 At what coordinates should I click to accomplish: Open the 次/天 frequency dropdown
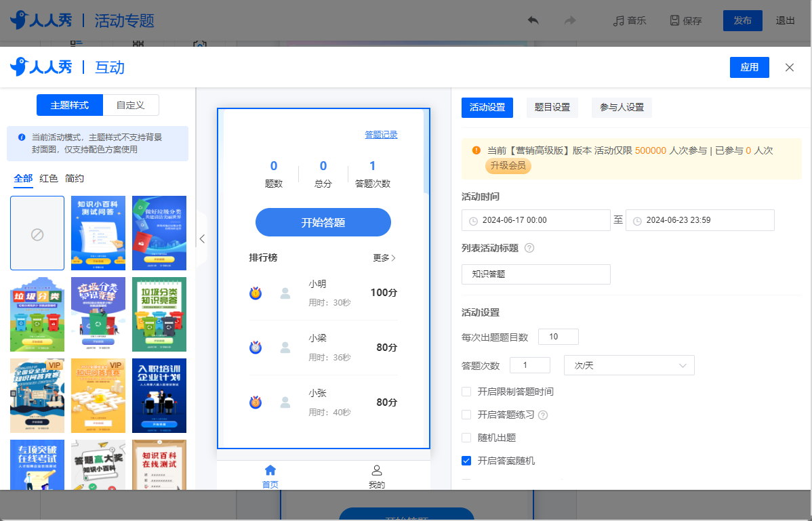click(629, 365)
